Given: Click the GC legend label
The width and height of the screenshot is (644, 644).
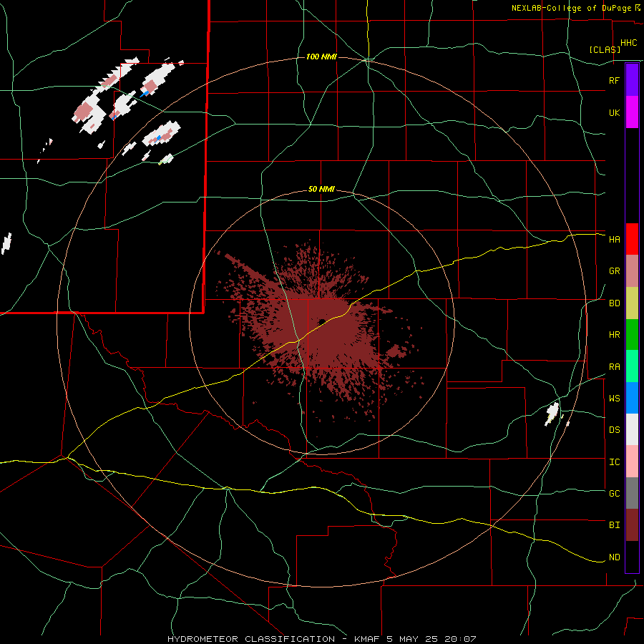Looking at the screenshot, I should (614, 494).
